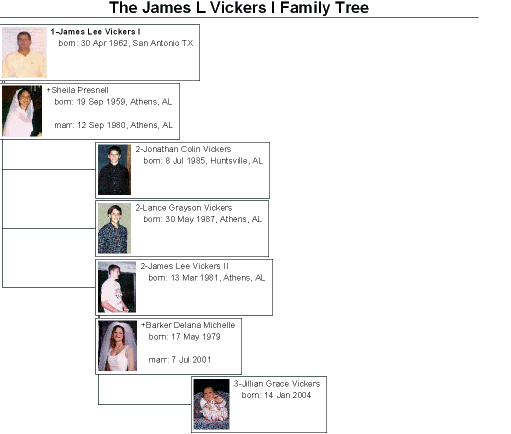Click 2-Jonathan Colin Vickers name
The image size is (511, 434).
183,149
